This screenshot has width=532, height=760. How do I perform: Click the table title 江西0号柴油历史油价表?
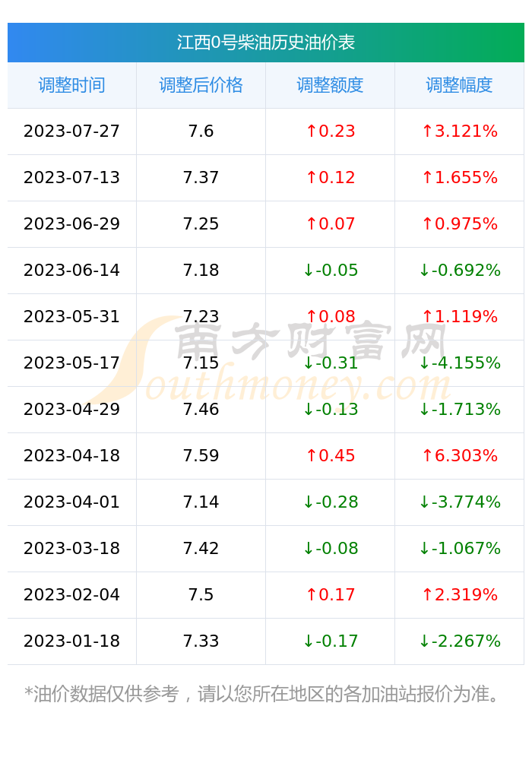pos(265,43)
